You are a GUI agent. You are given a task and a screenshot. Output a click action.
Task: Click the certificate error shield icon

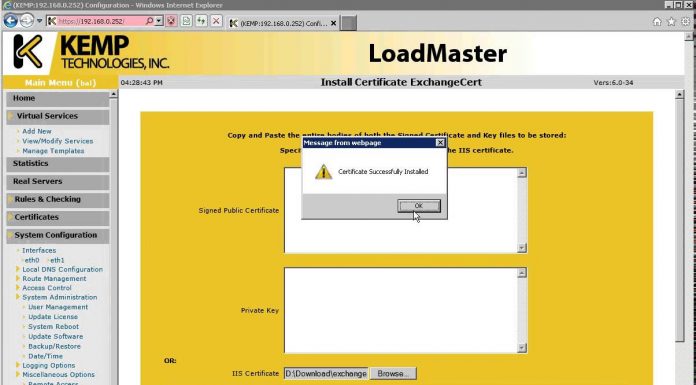click(171, 21)
